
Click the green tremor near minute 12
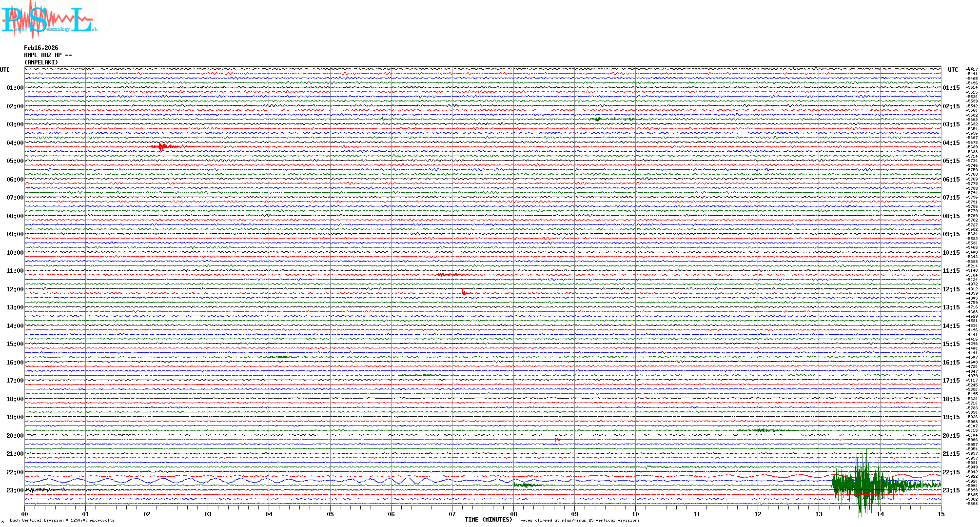762,430
